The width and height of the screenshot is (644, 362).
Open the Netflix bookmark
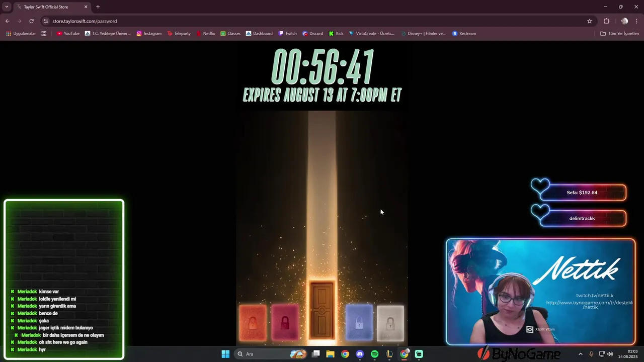tap(205, 34)
